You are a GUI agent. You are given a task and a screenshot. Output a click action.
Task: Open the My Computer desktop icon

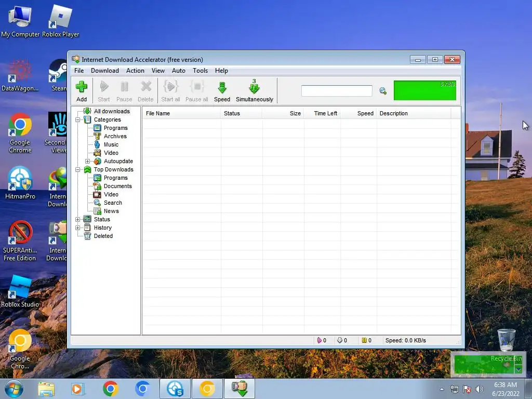coord(20,21)
